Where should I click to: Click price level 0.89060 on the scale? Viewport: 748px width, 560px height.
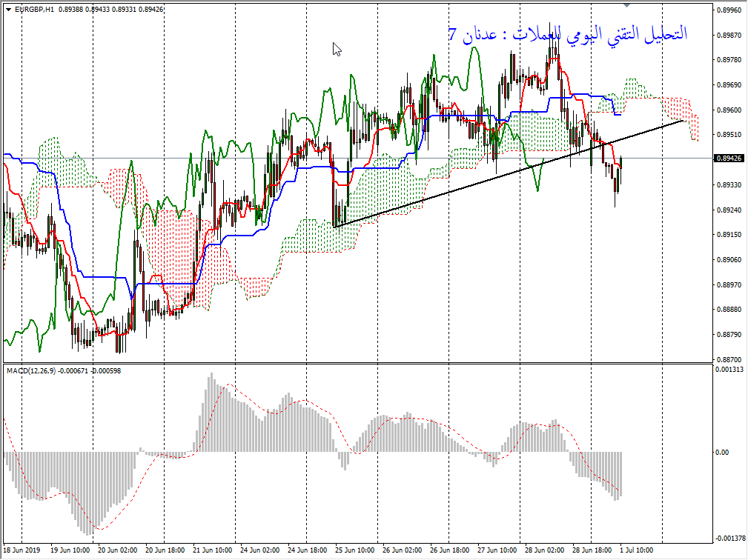coord(729,260)
